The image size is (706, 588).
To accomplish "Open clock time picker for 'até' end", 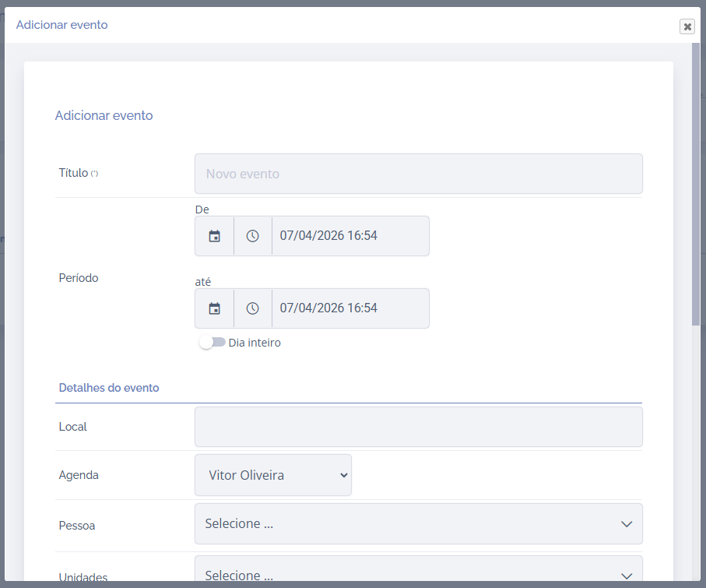I will coord(252,308).
